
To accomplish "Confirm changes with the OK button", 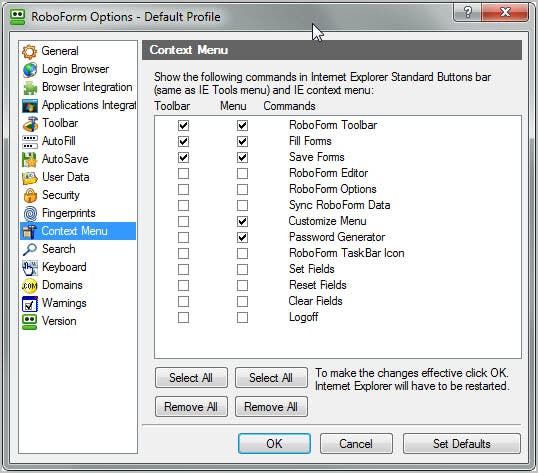I will click(x=274, y=444).
